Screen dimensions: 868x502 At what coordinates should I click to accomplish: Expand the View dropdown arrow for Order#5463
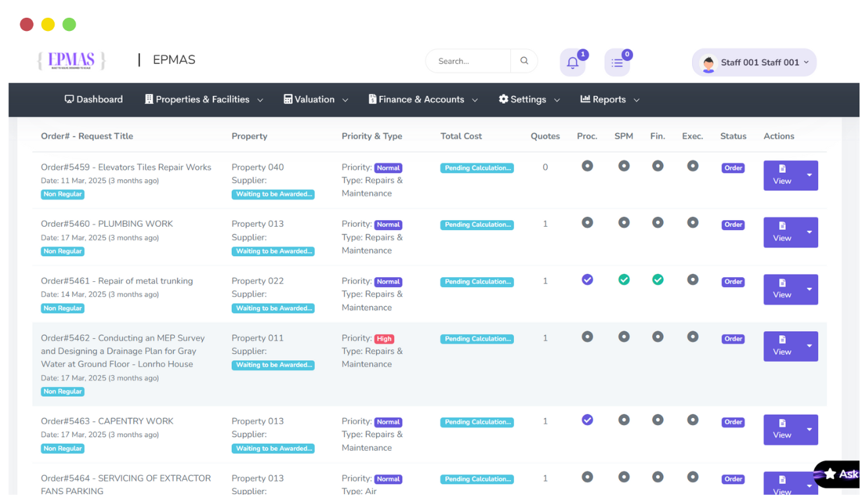point(809,430)
